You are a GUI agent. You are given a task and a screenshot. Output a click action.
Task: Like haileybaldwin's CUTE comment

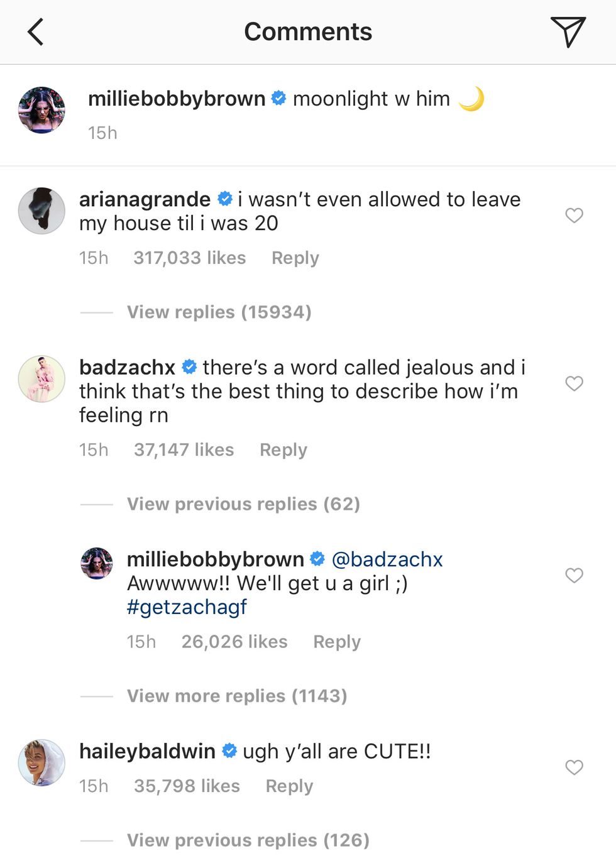click(x=574, y=767)
